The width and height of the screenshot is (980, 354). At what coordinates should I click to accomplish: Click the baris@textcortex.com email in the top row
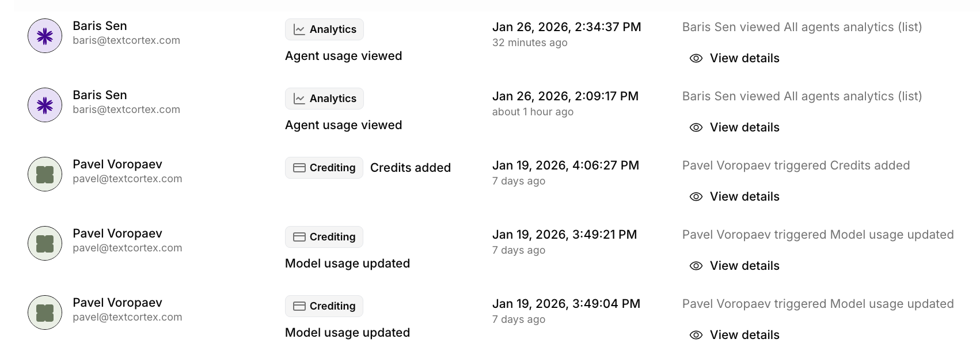click(126, 40)
